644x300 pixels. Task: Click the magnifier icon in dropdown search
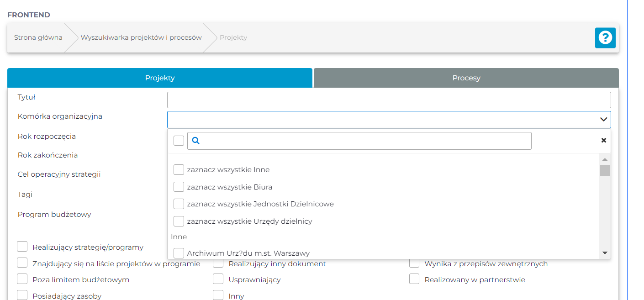(196, 141)
